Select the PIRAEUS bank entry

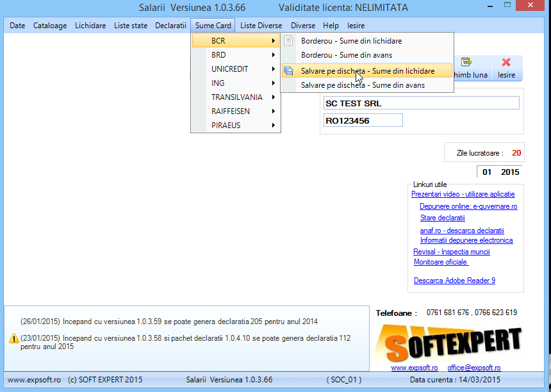[235, 125]
